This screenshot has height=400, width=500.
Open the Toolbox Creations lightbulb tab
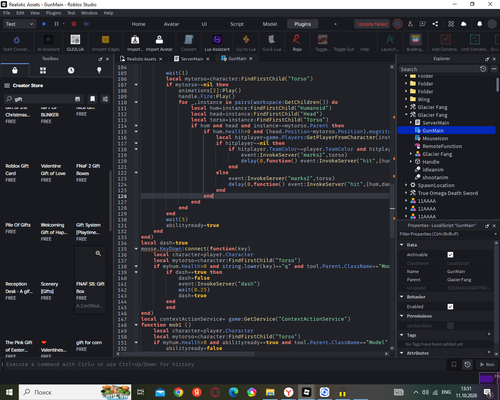point(99,70)
